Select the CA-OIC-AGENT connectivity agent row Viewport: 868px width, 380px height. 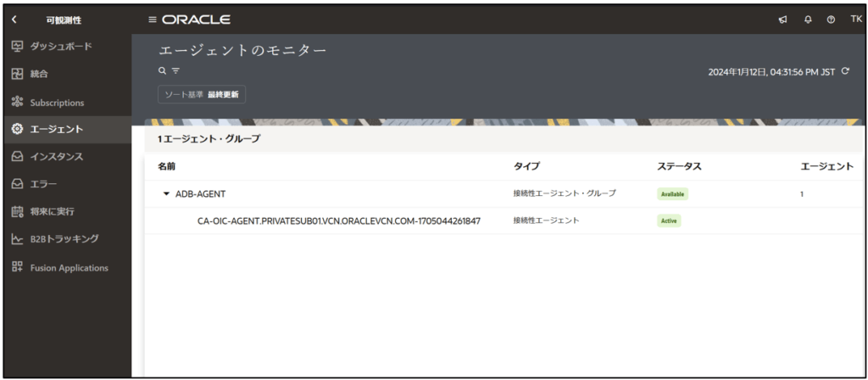click(503, 221)
